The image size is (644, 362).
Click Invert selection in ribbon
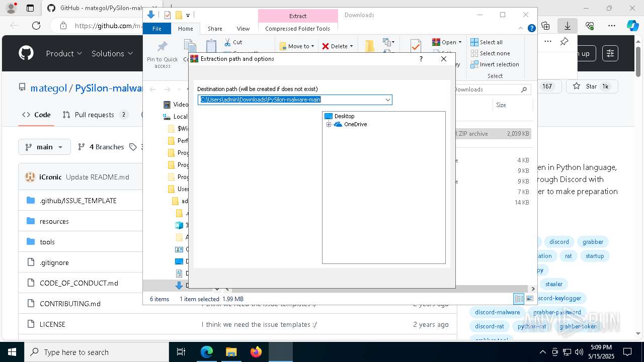[495, 64]
